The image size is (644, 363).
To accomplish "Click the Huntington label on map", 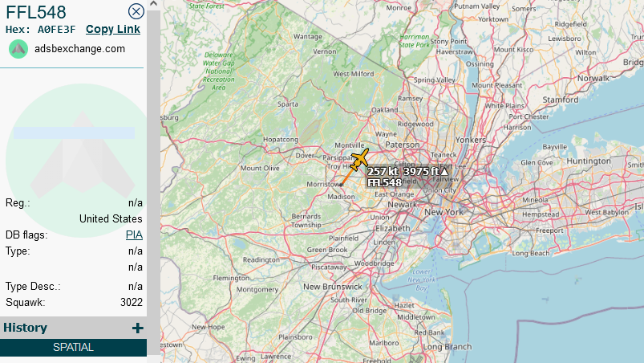I will (589, 161).
